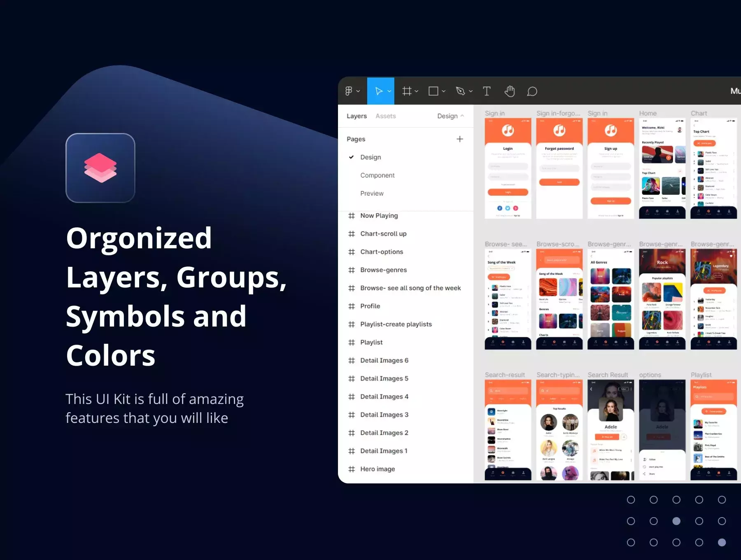Open Pen tool options chevron
Viewport: 741px width, 560px height.
point(471,91)
